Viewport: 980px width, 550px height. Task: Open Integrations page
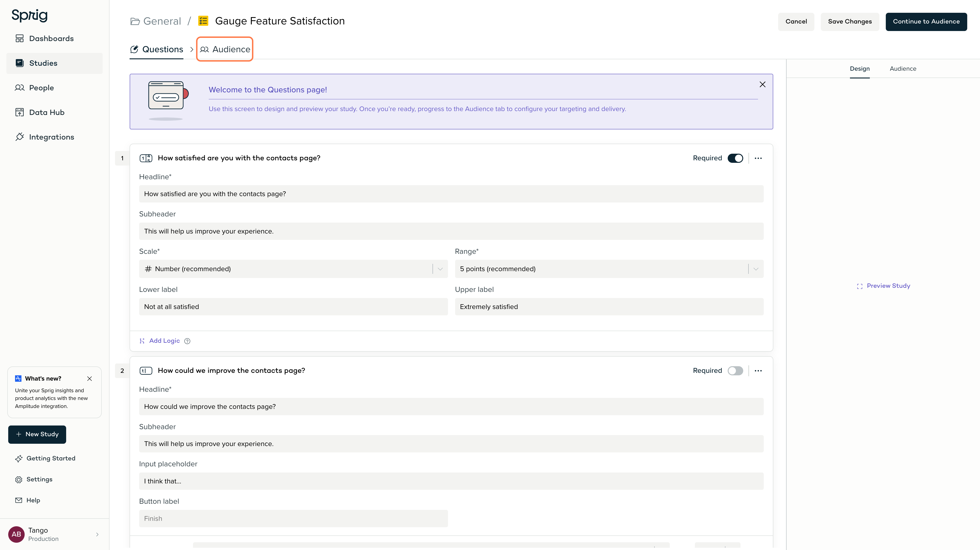click(44, 137)
